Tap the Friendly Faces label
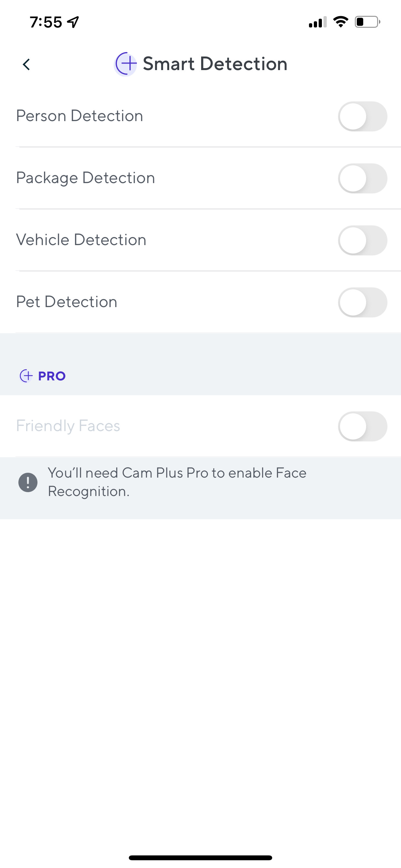The image size is (401, 868). (x=68, y=426)
